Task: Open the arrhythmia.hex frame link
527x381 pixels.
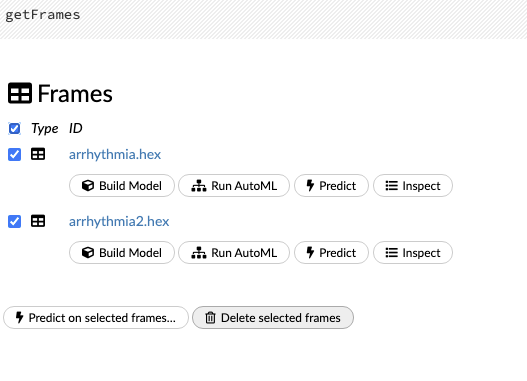Action: click(115, 155)
